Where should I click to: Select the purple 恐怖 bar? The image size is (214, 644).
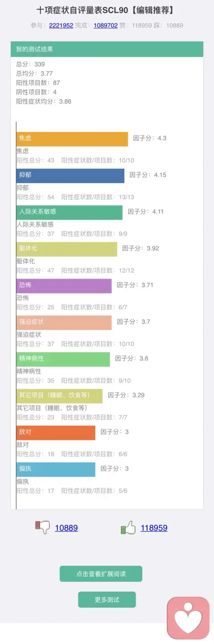click(64, 286)
